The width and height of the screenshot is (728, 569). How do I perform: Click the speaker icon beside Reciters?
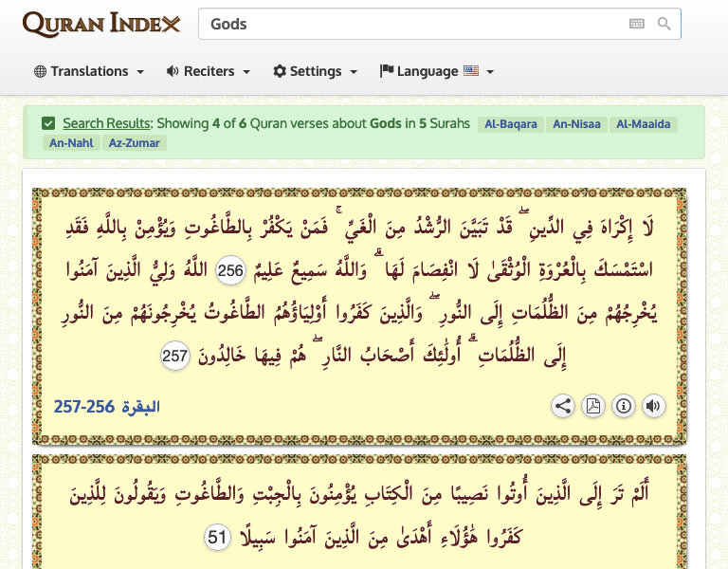tap(173, 71)
